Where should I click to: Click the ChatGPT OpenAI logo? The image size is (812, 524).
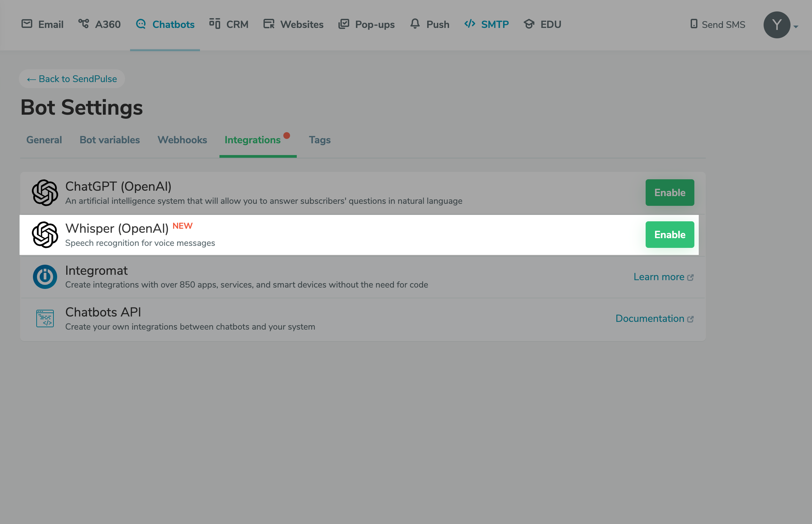45,192
